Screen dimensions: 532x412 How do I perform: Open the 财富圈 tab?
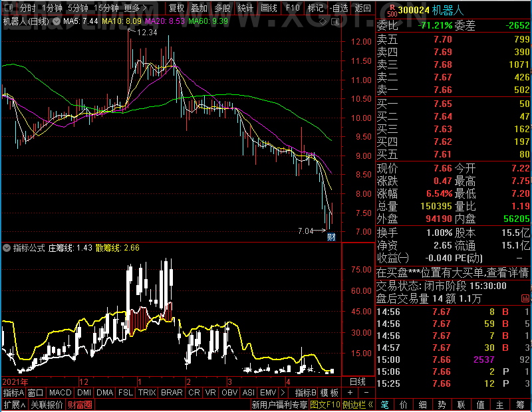click(x=80, y=405)
